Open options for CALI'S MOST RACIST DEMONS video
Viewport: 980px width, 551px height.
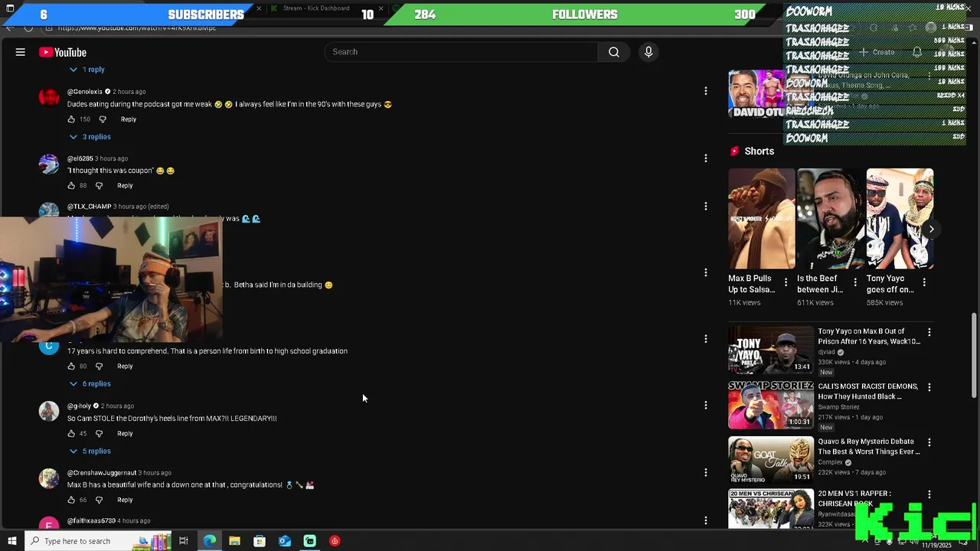pos(929,387)
